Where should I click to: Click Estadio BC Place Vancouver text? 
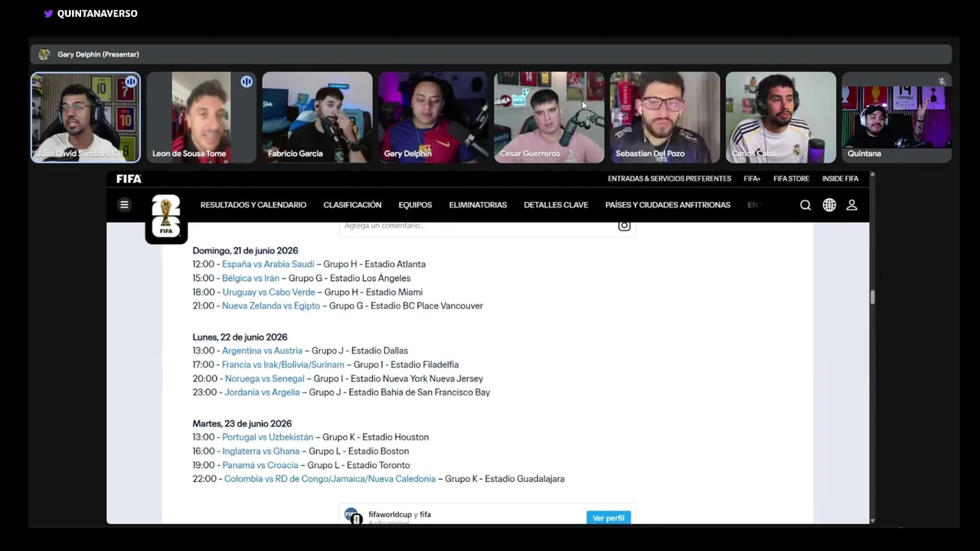426,306
